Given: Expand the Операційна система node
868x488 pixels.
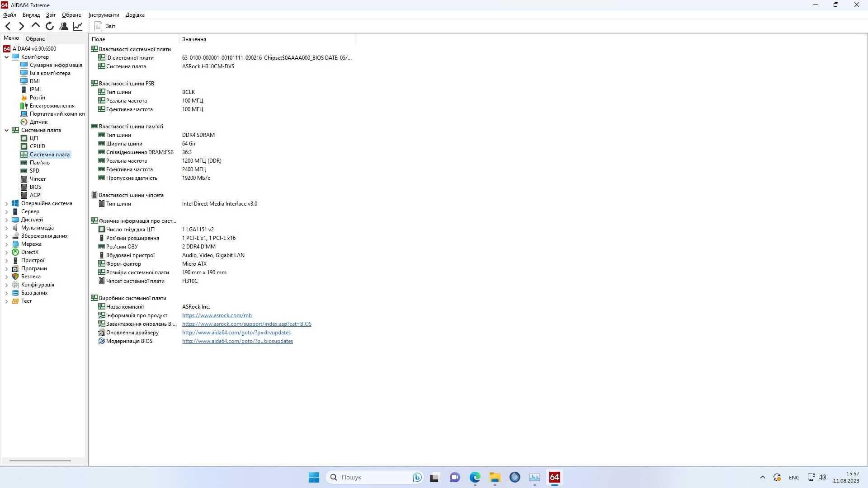Looking at the screenshot, I should click(6, 204).
